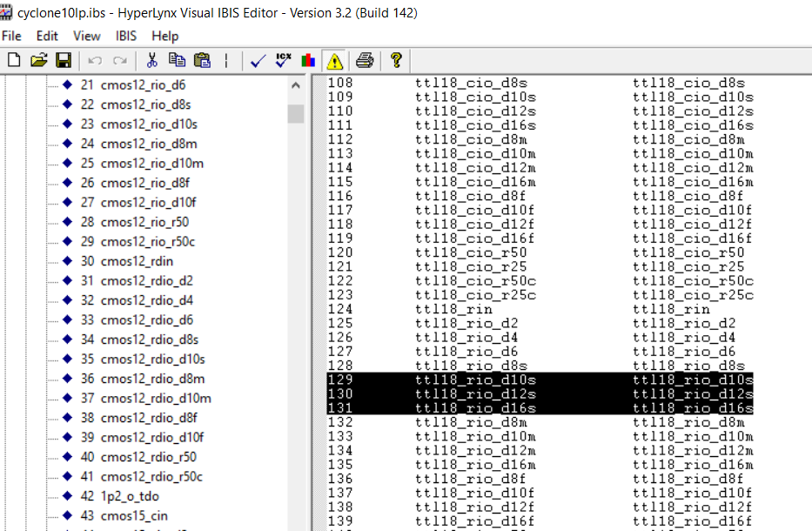The image size is (812, 531).
Task: Click the Redo arrow icon
Action: pyautogui.click(x=120, y=61)
